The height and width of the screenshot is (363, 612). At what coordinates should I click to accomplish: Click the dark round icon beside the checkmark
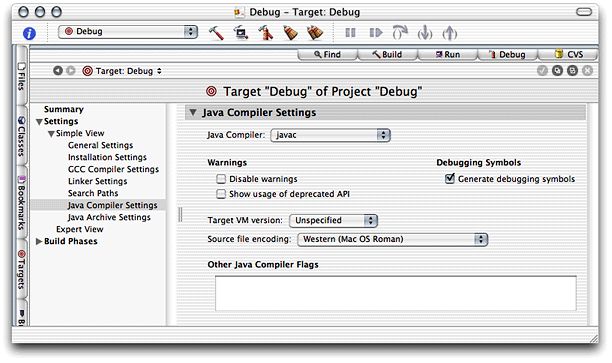point(557,71)
